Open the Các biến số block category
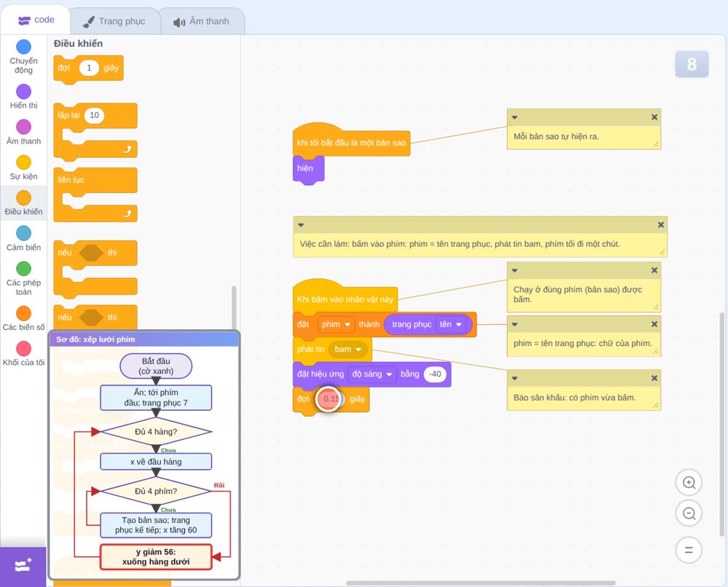This screenshot has width=728, height=587. click(x=23, y=318)
